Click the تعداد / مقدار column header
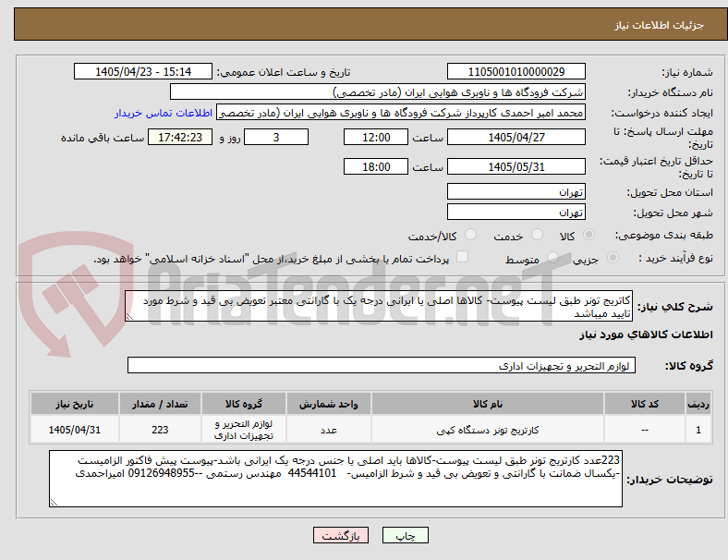728x560 pixels. point(160,404)
